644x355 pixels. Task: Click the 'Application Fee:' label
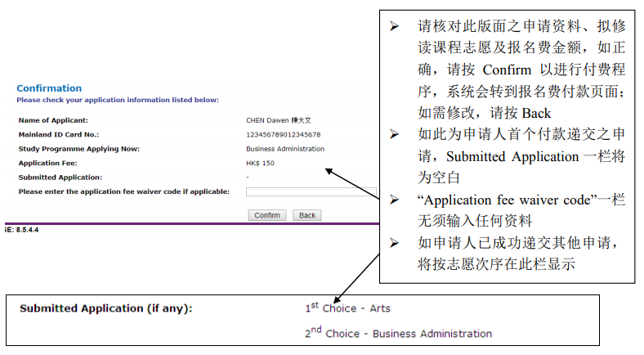pos(47,163)
